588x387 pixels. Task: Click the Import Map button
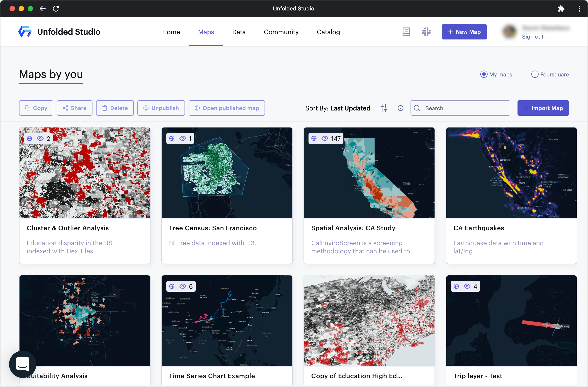coord(543,108)
